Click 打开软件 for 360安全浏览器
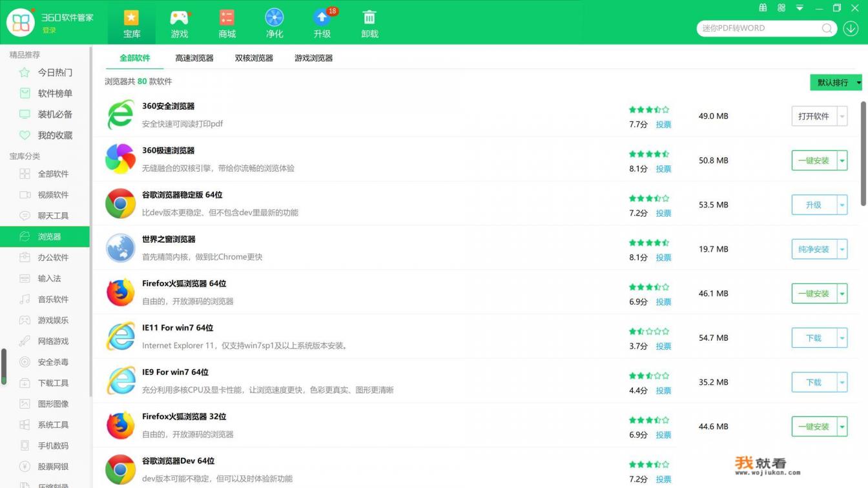The height and width of the screenshot is (488, 868). point(815,116)
